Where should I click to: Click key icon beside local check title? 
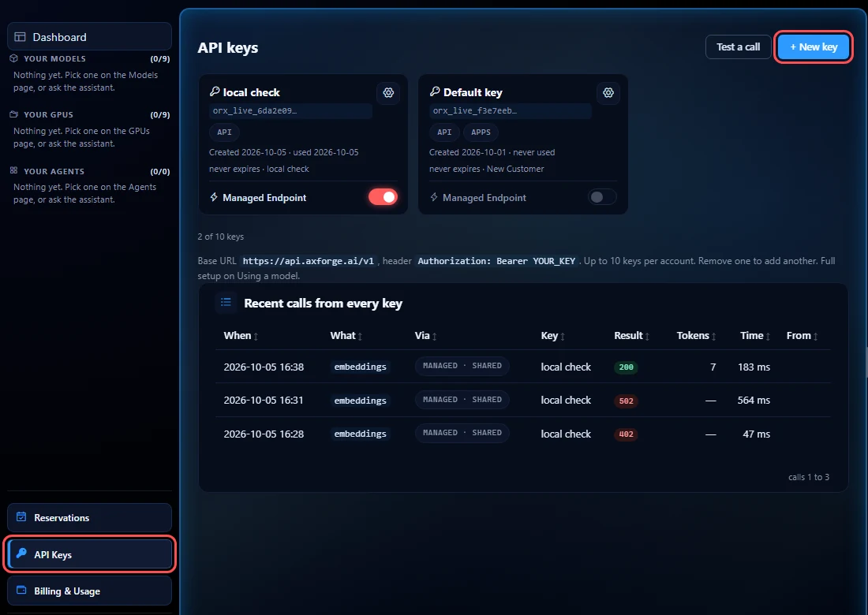pos(215,91)
